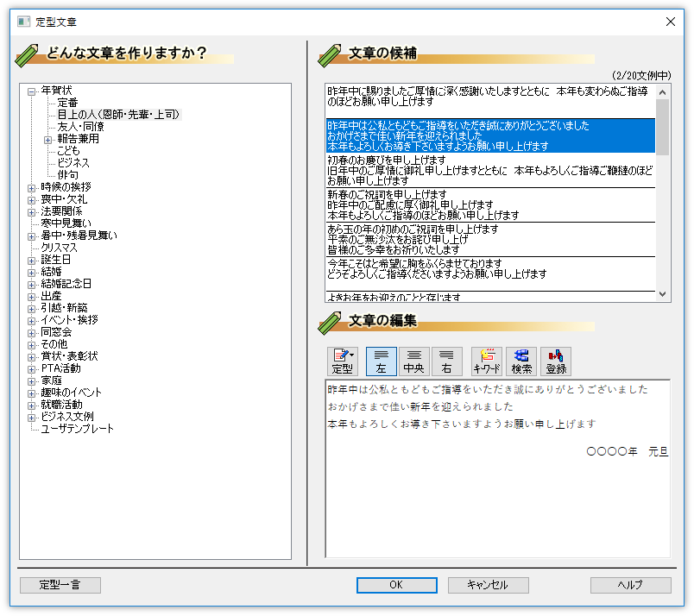
Task: Expand the 時候の挨拶 category
Action: pyautogui.click(x=31, y=188)
